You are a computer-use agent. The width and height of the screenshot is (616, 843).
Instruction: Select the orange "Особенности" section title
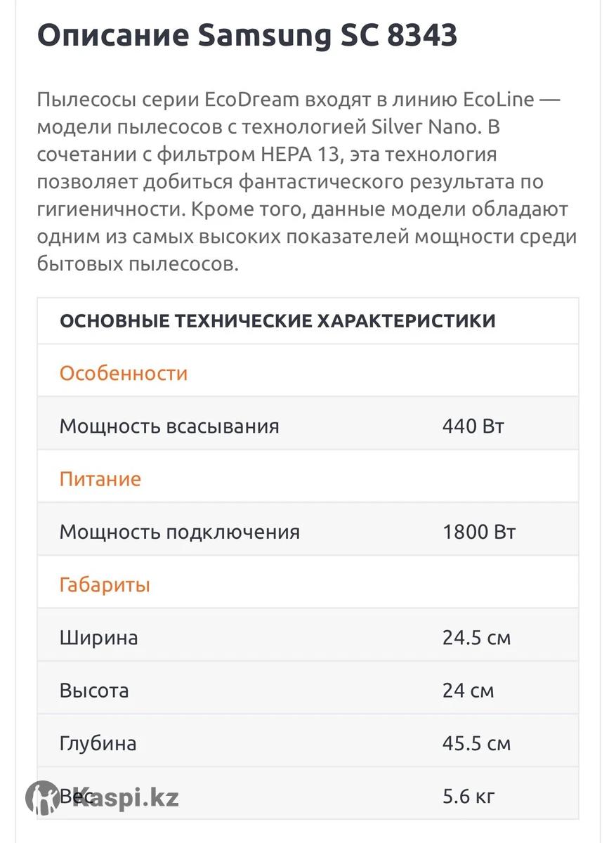(124, 373)
